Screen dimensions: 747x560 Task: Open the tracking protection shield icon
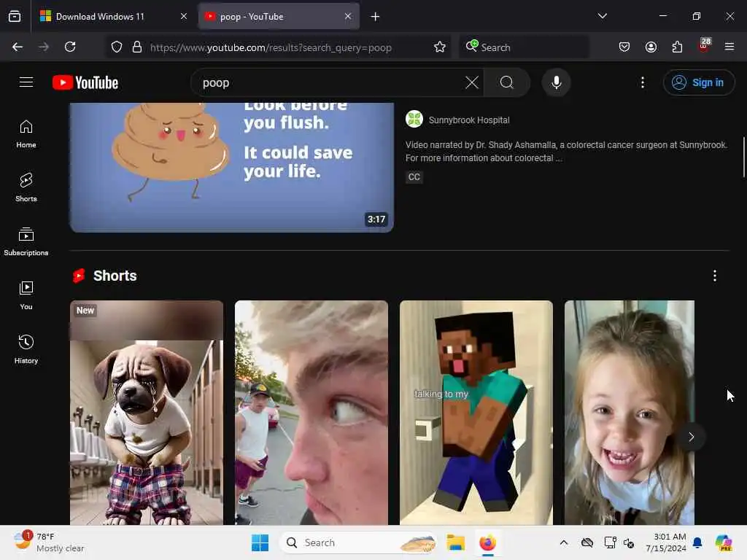(x=117, y=47)
